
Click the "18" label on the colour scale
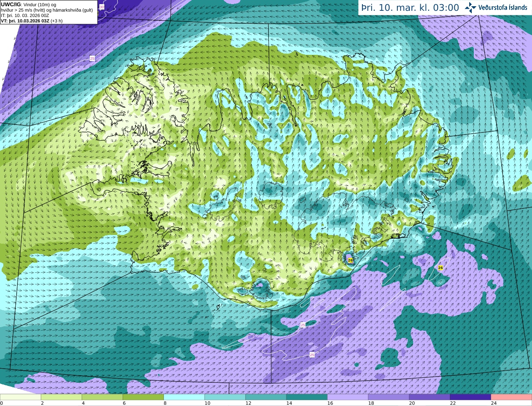pyautogui.click(x=371, y=403)
